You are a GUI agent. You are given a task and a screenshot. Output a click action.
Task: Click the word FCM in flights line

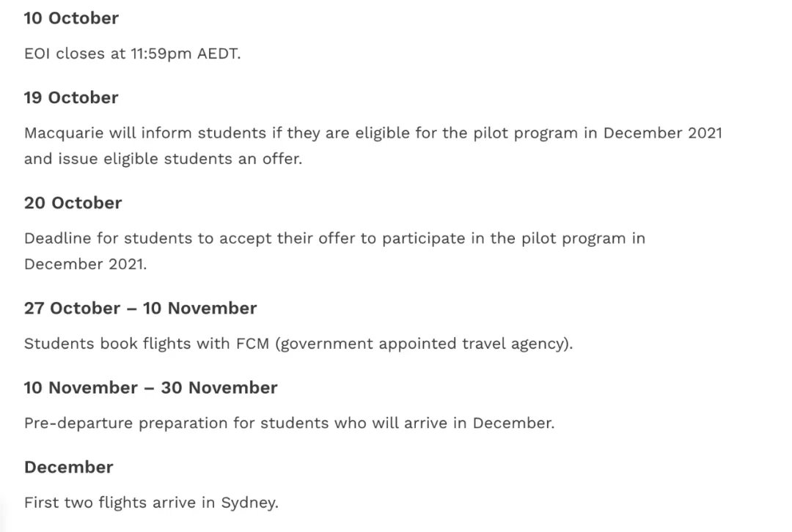(x=252, y=344)
